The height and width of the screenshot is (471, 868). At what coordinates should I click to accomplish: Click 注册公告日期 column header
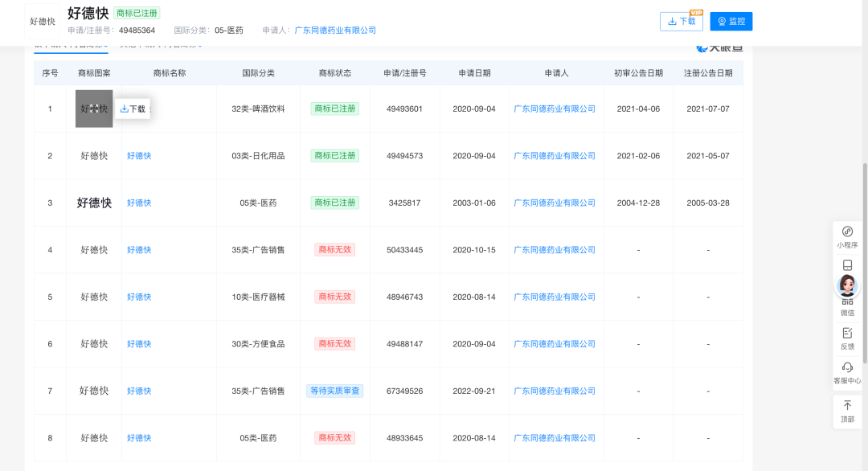pyautogui.click(x=708, y=73)
